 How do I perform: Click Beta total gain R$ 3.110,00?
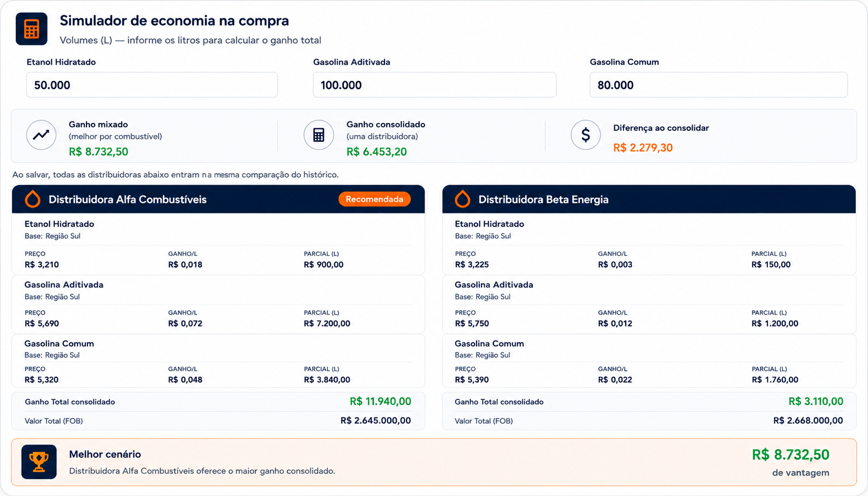pos(816,401)
